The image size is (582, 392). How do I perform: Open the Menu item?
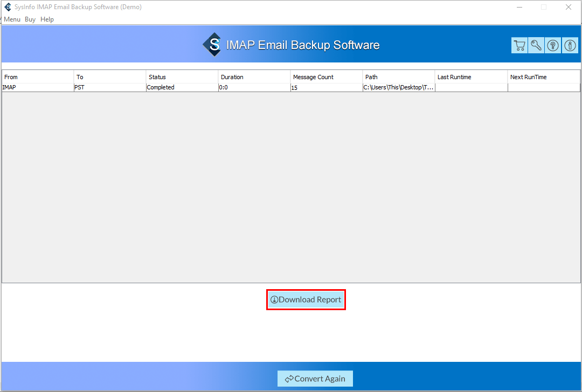coord(12,19)
